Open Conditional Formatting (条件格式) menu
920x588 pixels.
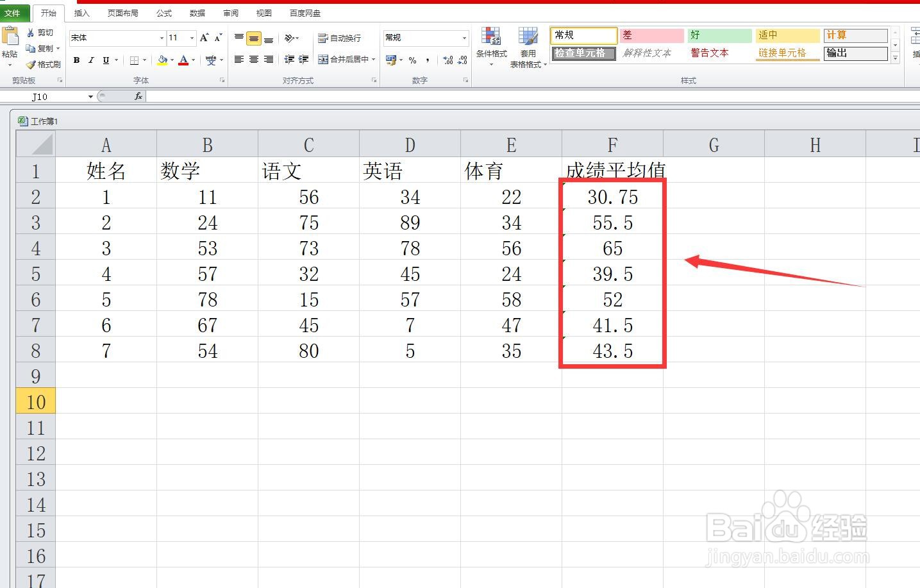coord(492,46)
